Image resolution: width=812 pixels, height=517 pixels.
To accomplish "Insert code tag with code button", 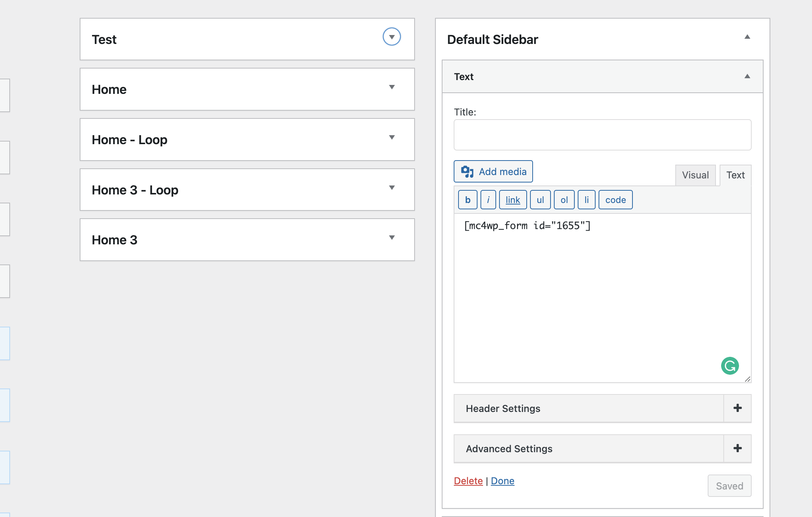I will (616, 200).
